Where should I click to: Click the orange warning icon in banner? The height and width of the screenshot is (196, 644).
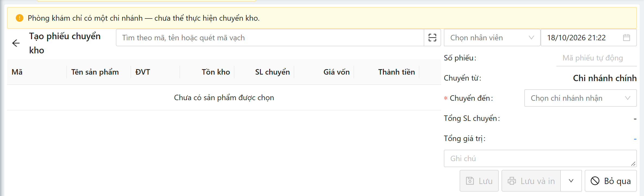(20, 18)
